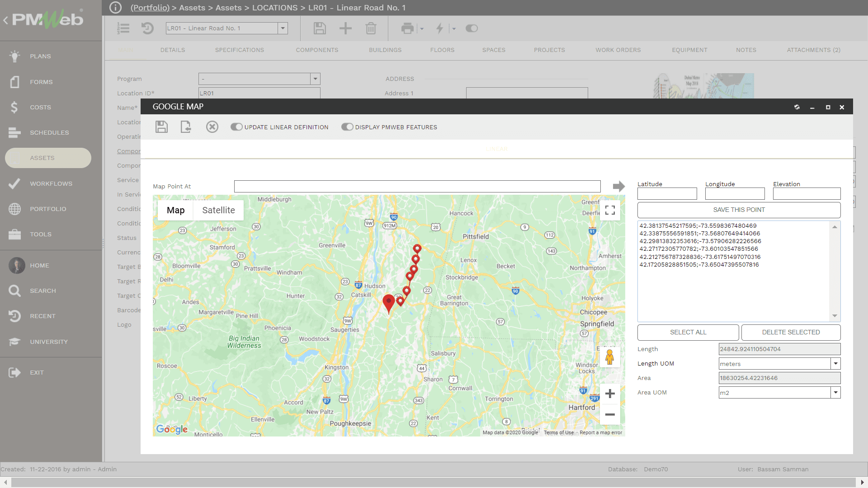Click the print icon in toolbar
Screen dimensions: 868x488
pyautogui.click(x=407, y=28)
